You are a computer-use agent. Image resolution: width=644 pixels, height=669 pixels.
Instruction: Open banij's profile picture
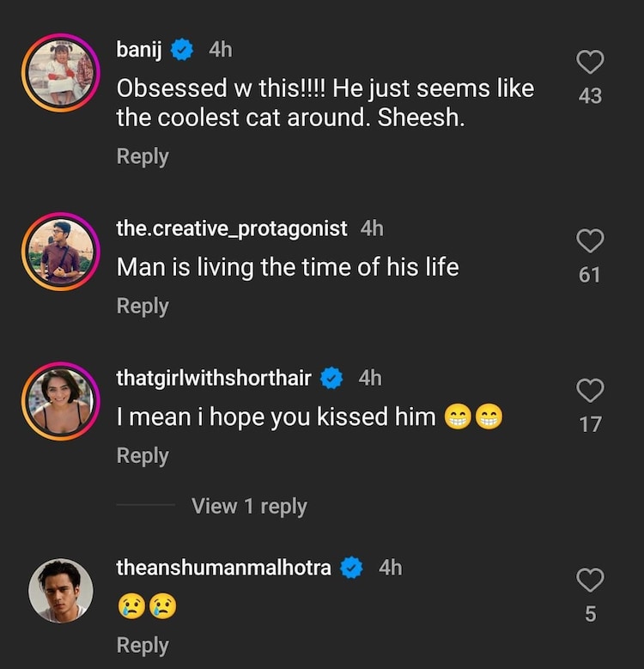[x=60, y=73]
